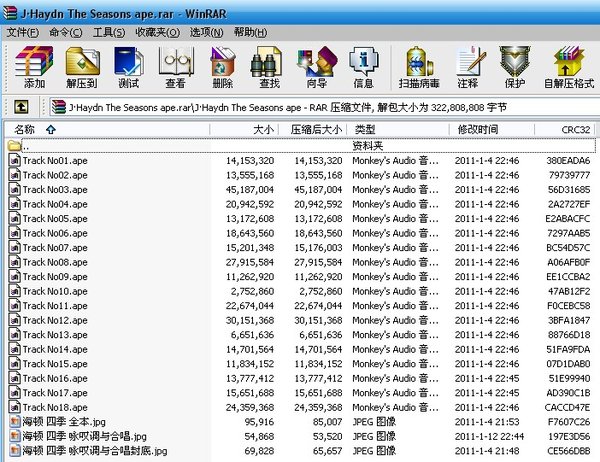
Task: Click CRC32 value 380EADA6
Action: (x=568, y=160)
